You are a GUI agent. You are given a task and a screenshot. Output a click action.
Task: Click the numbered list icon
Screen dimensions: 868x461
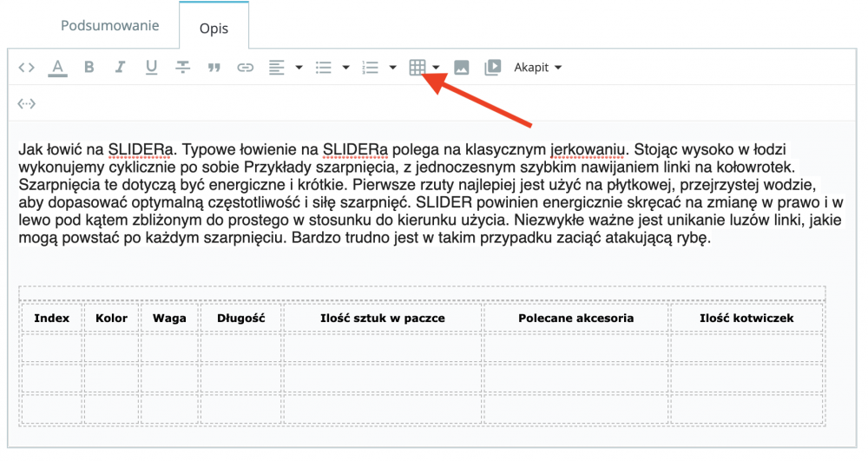(371, 68)
